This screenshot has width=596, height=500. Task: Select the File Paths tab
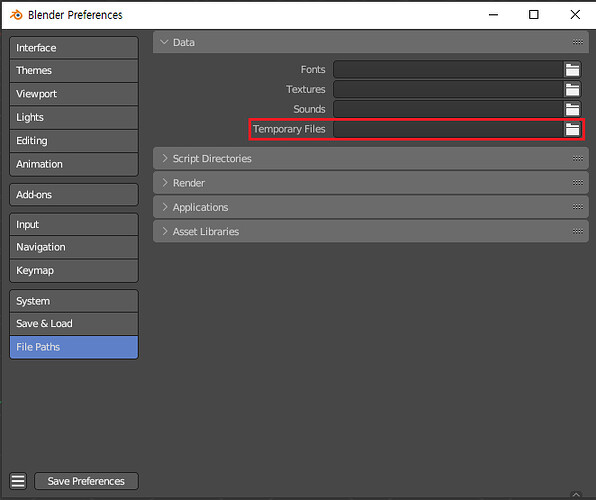tap(74, 347)
